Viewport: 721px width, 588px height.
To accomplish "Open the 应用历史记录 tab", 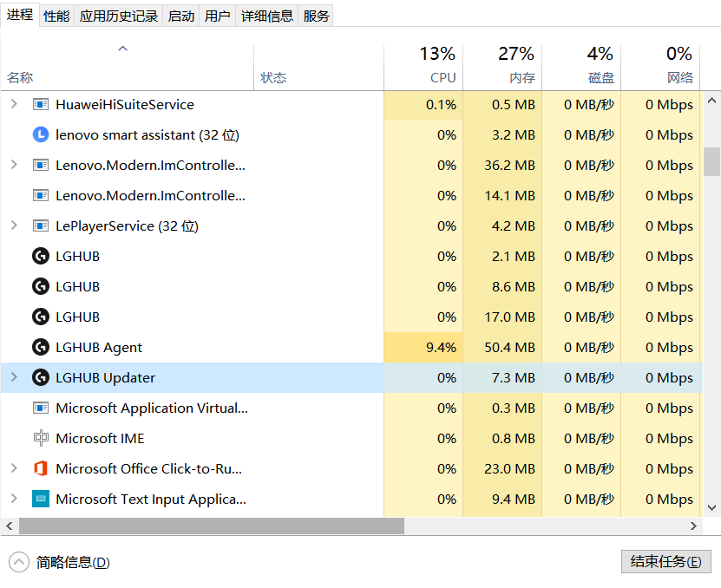I will coord(119,16).
